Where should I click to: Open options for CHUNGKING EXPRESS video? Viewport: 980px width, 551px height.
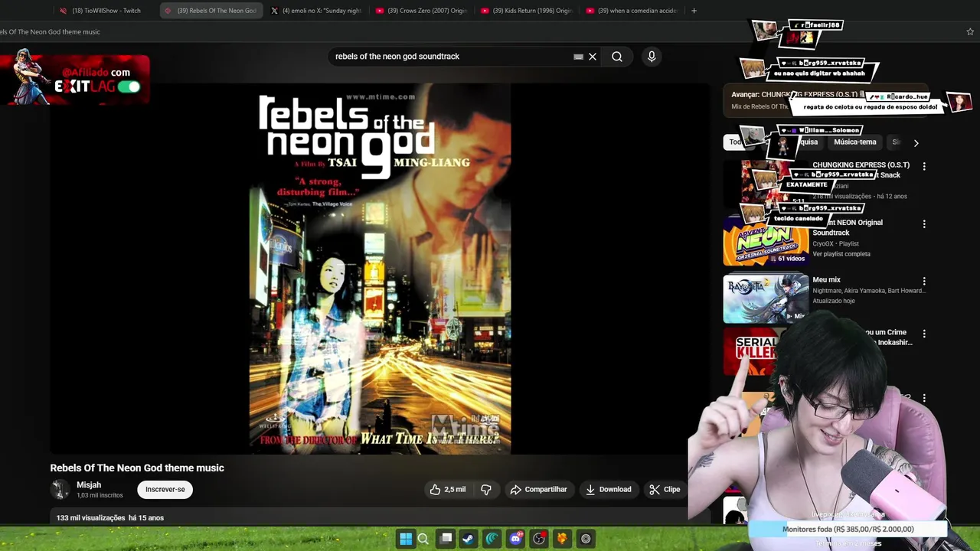(924, 166)
